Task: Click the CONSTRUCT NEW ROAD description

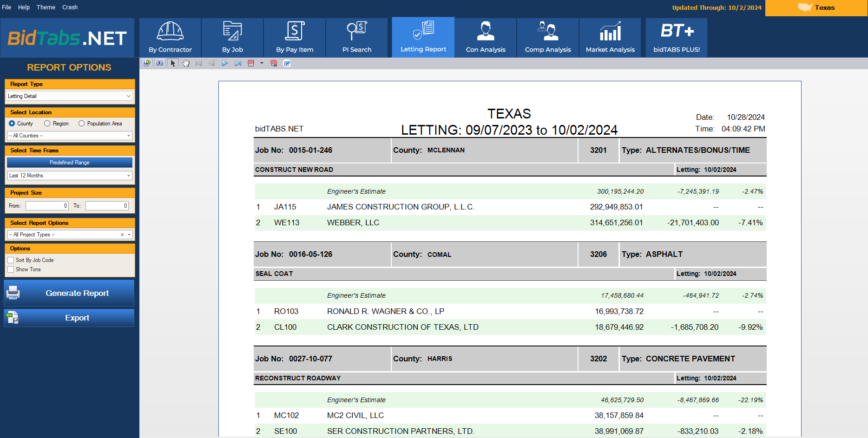Action: pyautogui.click(x=294, y=170)
